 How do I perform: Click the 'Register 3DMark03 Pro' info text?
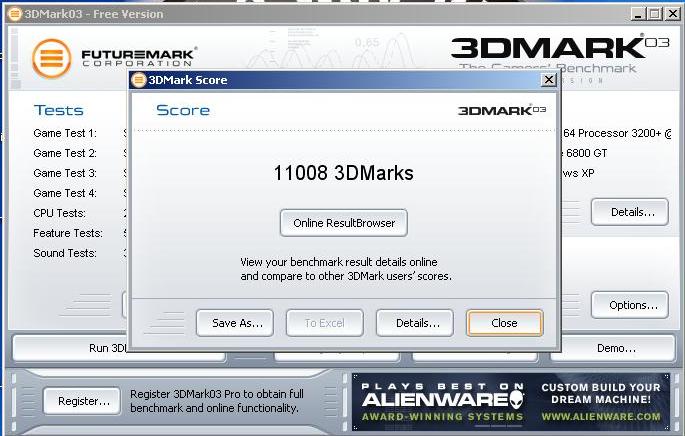click(x=217, y=401)
